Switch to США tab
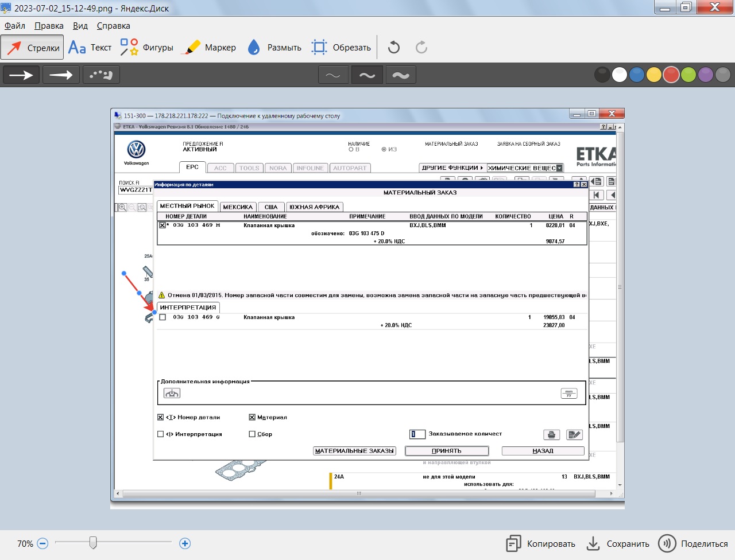Screen dimensions: 735x560 (271, 207)
